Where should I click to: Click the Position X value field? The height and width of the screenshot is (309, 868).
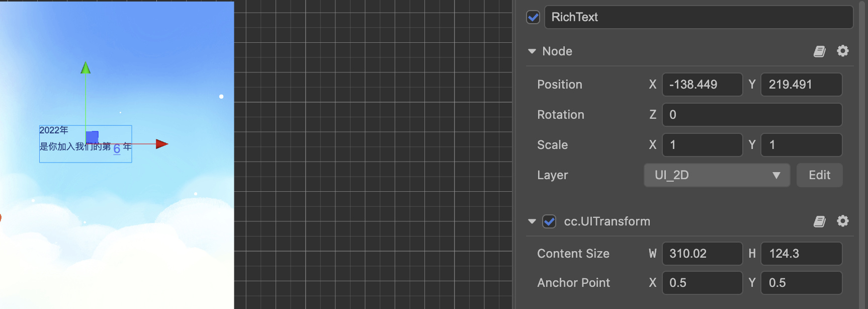click(x=702, y=85)
